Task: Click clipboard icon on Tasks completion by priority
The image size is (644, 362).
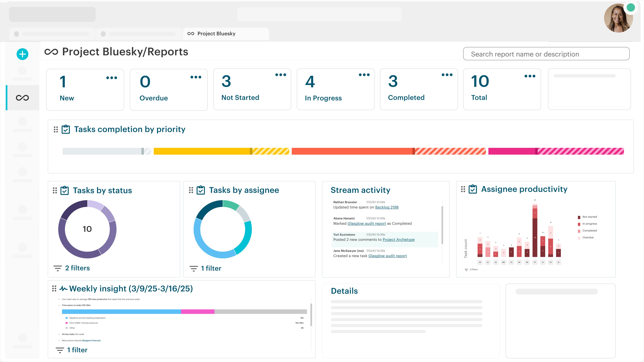Action: tap(66, 129)
